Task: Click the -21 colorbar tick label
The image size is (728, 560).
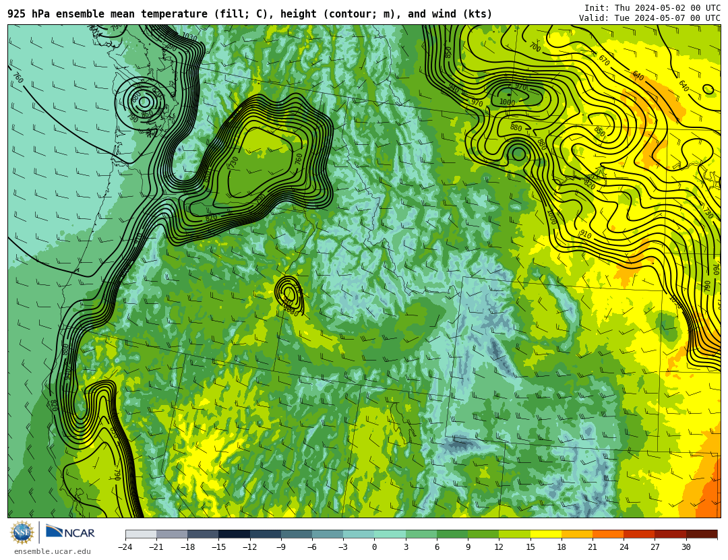Action: click(x=156, y=547)
